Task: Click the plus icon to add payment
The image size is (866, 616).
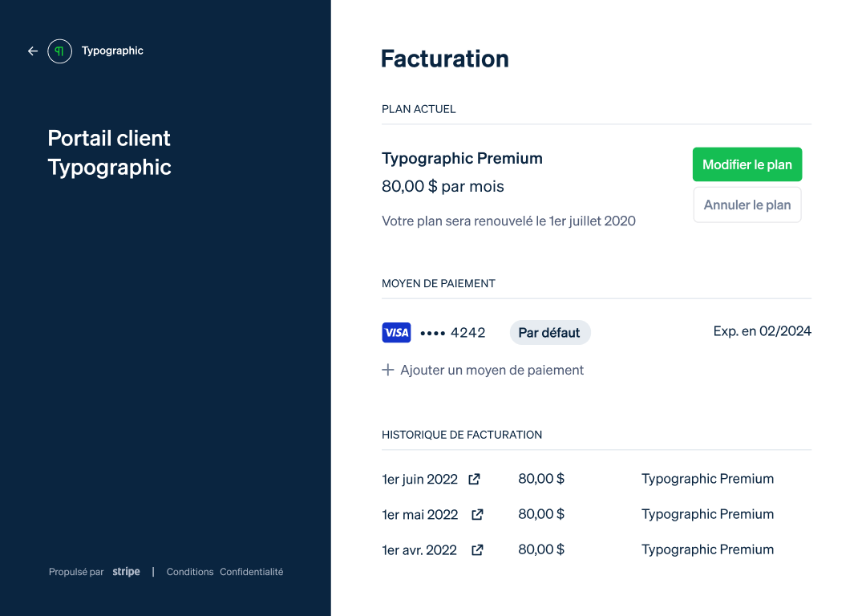Action: pyautogui.click(x=388, y=370)
